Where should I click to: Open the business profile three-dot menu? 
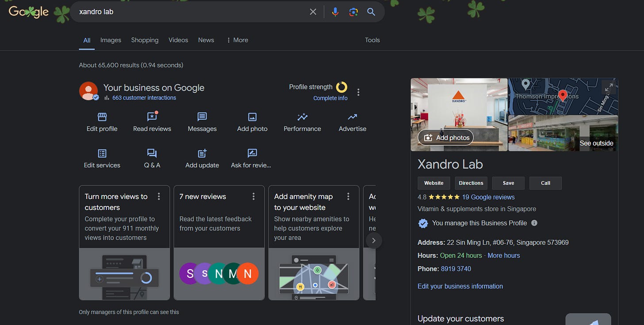[358, 92]
